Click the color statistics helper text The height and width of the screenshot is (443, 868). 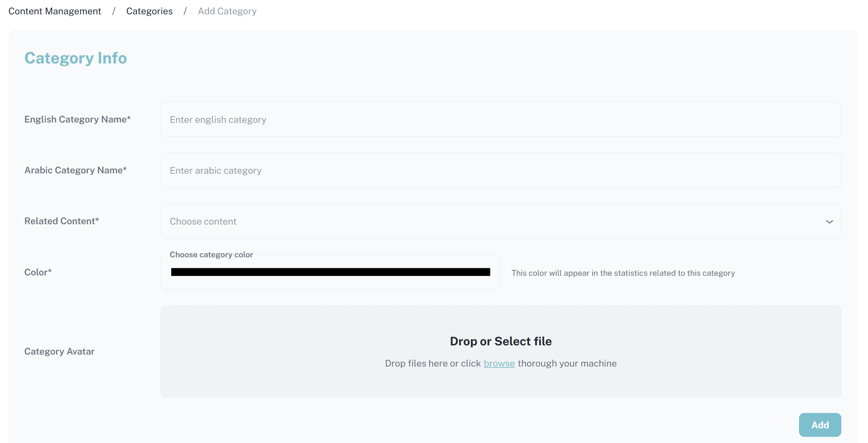[623, 273]
